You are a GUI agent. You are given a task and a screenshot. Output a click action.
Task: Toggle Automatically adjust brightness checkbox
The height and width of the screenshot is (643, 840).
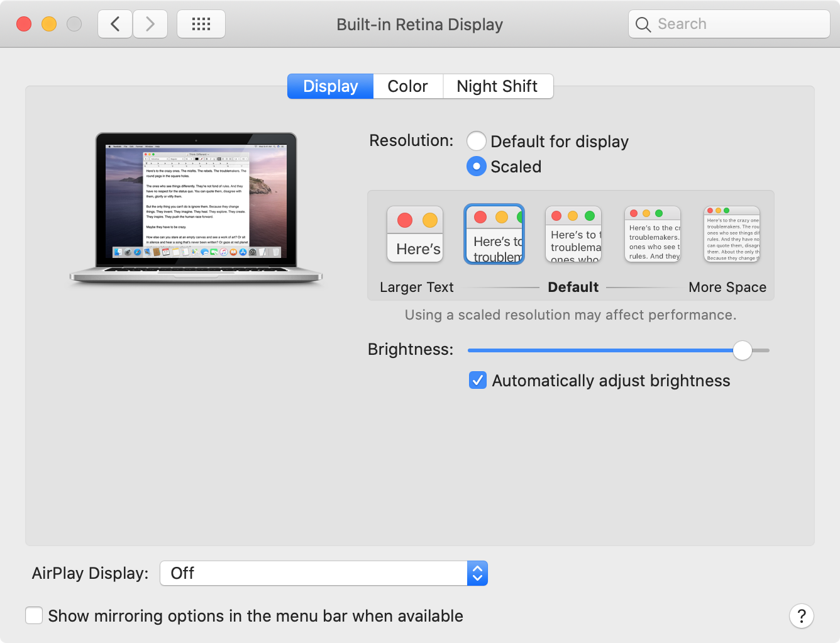(478, 380)
